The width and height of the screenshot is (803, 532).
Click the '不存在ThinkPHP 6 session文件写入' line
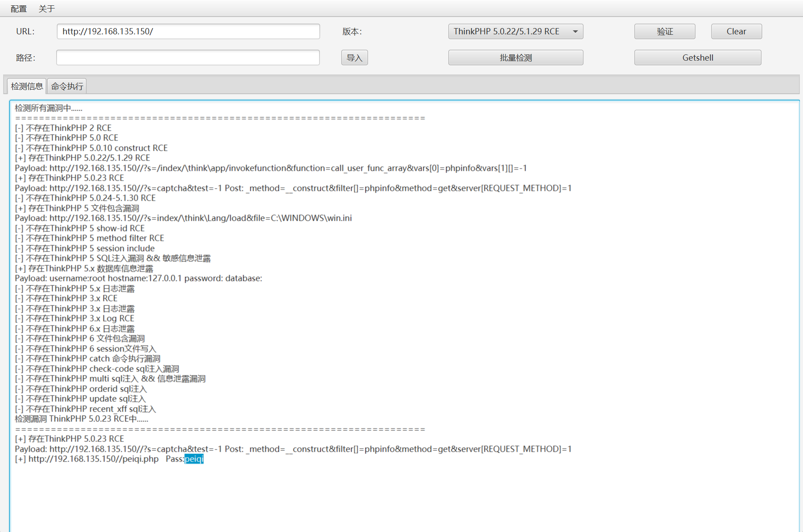[x=86, y=349]
